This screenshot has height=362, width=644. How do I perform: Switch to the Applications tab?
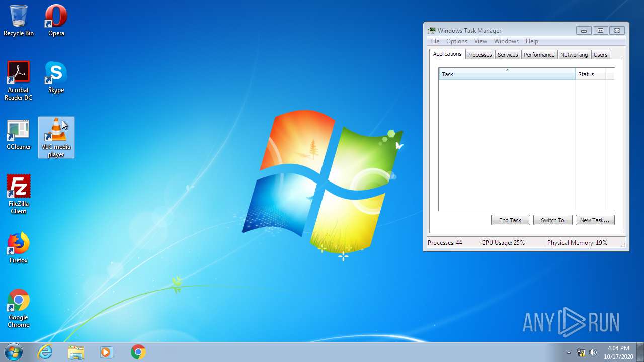tap(447, 54)
